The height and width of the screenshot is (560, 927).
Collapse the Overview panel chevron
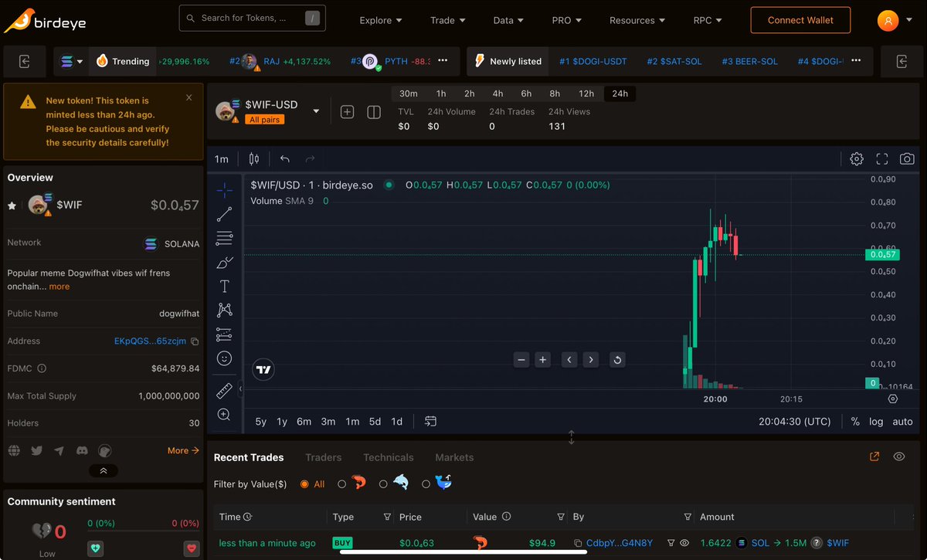point(104,470)
